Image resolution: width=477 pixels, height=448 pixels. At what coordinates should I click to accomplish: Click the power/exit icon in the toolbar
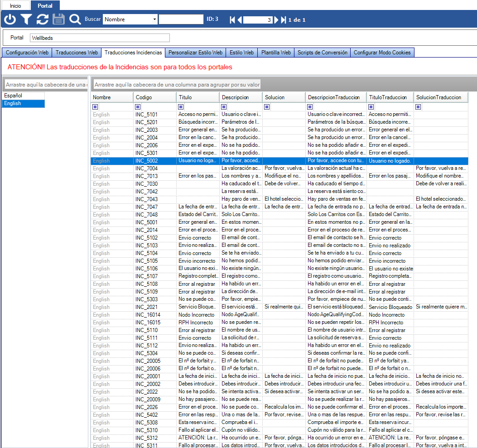(x=10, y=19)
